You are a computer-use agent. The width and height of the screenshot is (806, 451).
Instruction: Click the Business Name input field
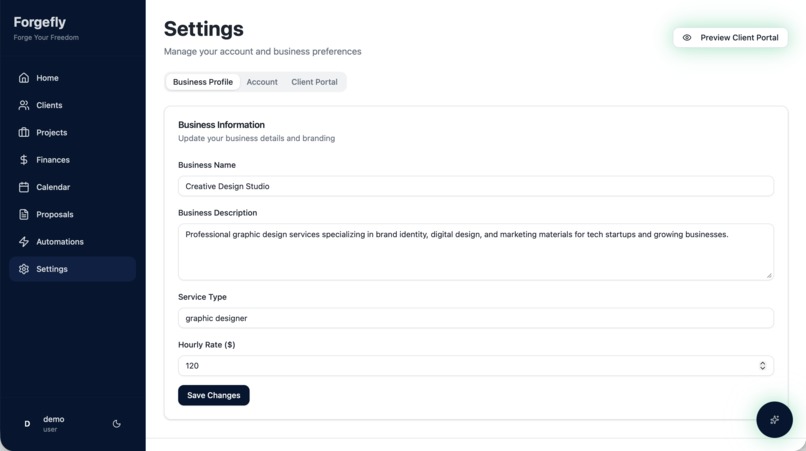(475, 186)
